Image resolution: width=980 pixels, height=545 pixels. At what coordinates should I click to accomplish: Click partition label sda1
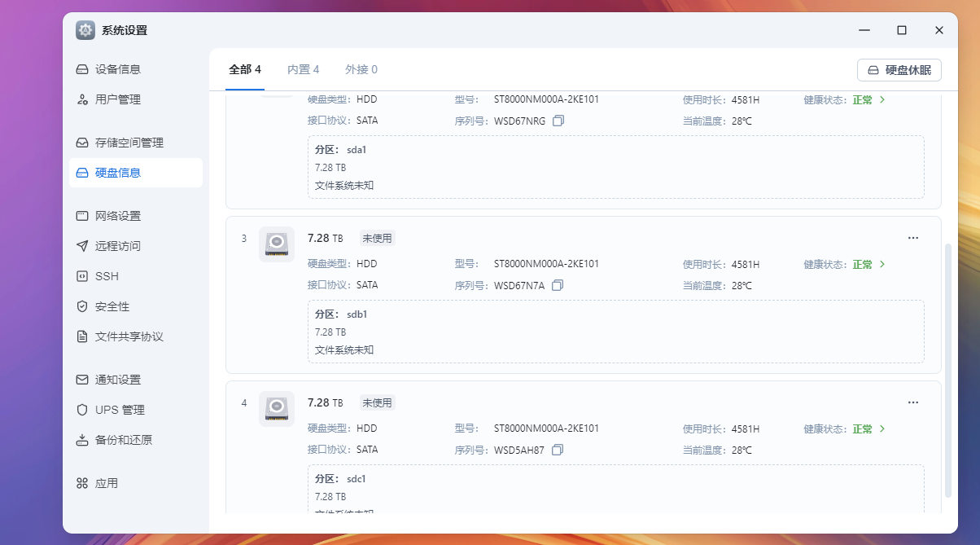point(357,150)
